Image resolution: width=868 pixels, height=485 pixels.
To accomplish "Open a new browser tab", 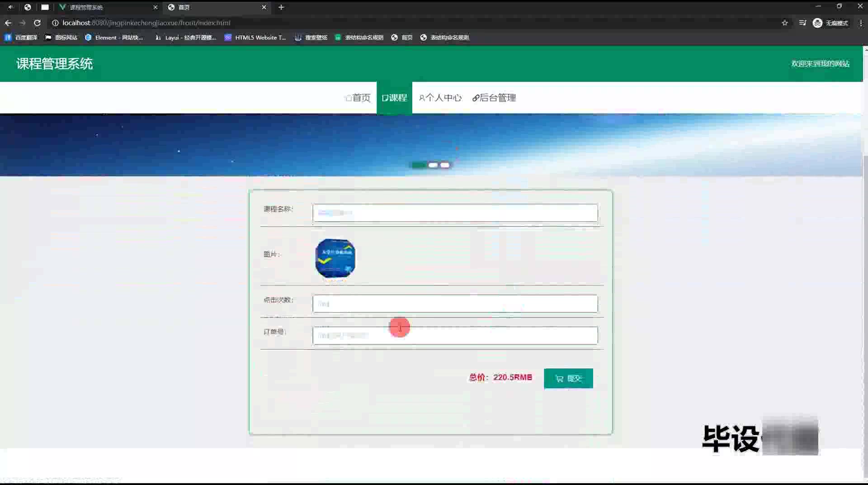I will click(281, 7).
